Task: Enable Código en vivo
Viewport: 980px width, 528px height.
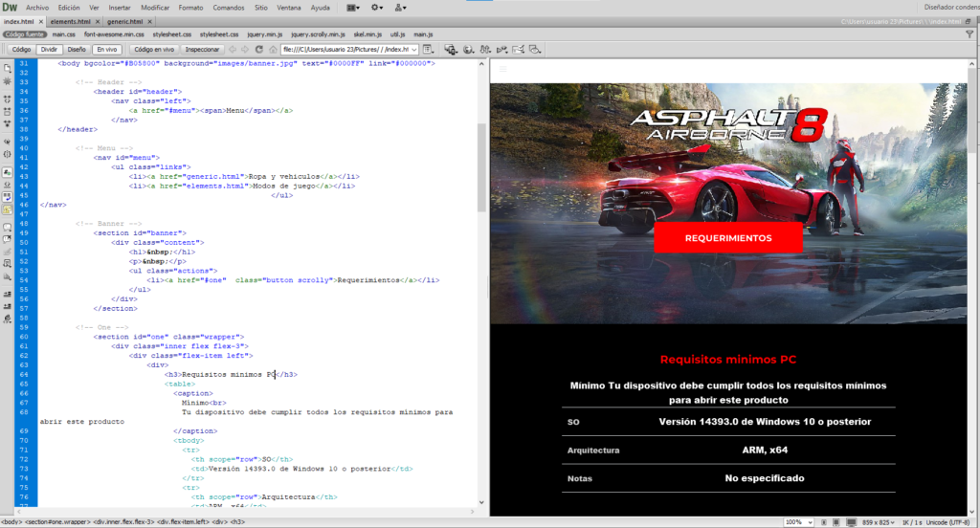Action: [154, 50]
